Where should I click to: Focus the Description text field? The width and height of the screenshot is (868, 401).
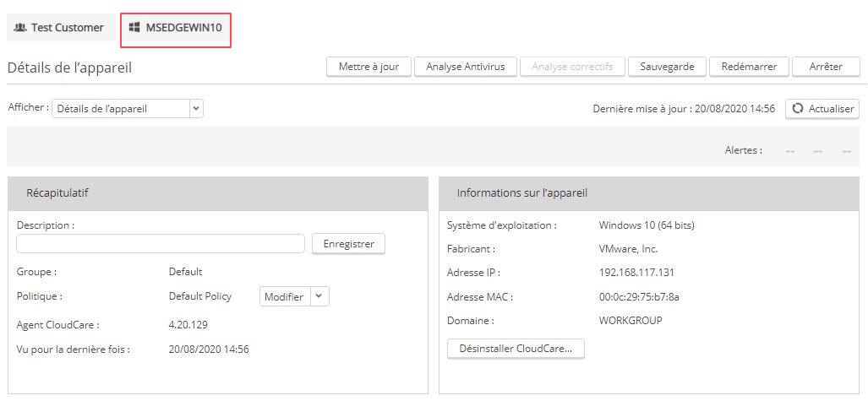pos(161,244)
